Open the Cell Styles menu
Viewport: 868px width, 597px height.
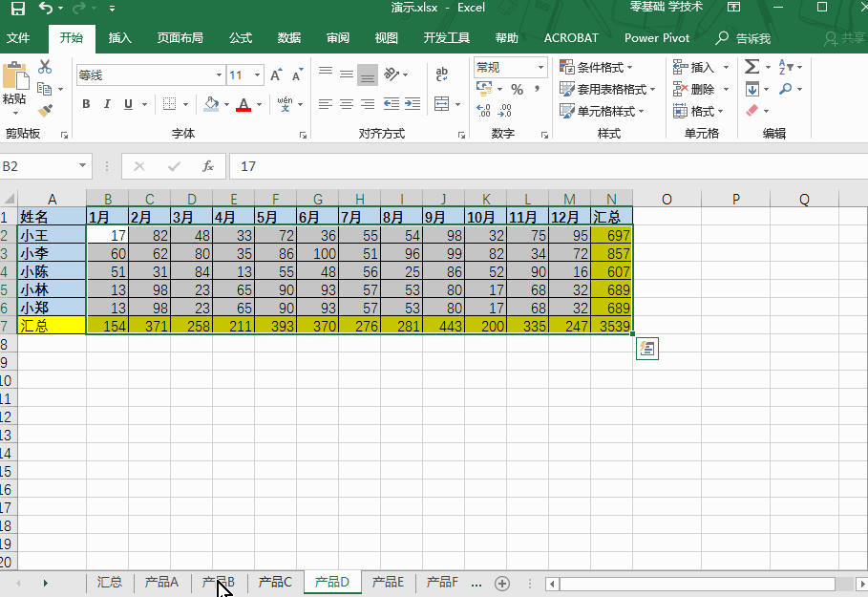(602, 111)
